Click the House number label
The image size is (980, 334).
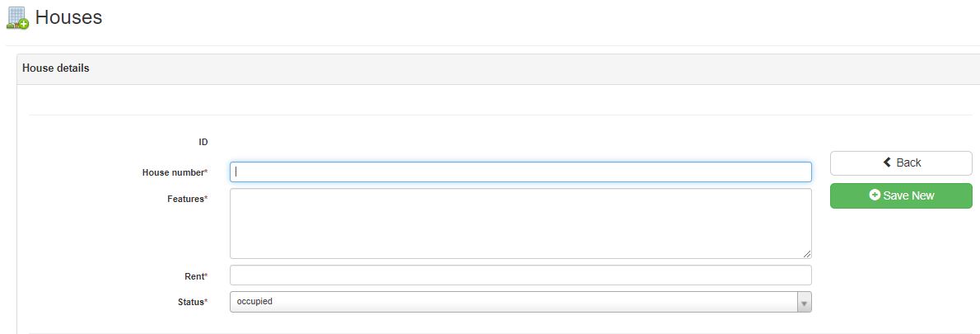(172, 172)
